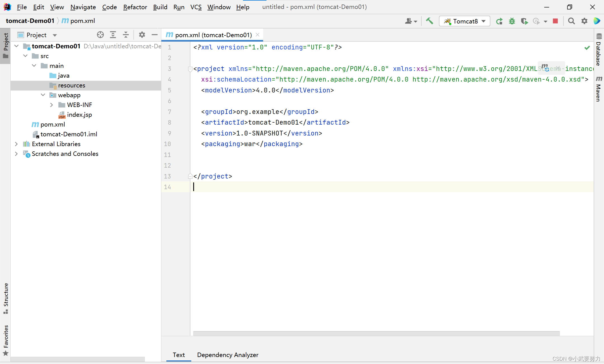Start debugging with the green bug icon

tap(512, 21)
